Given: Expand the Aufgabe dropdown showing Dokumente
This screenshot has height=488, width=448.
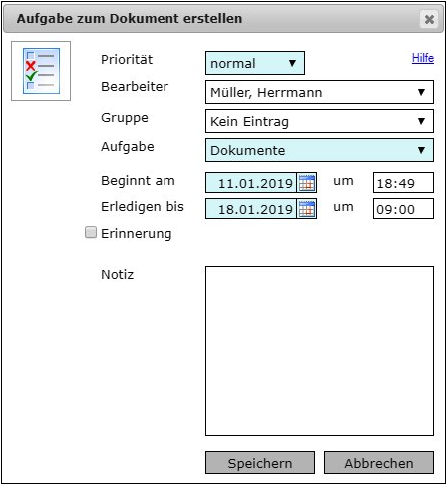Looking at the screenshot, I should [319, 150].
